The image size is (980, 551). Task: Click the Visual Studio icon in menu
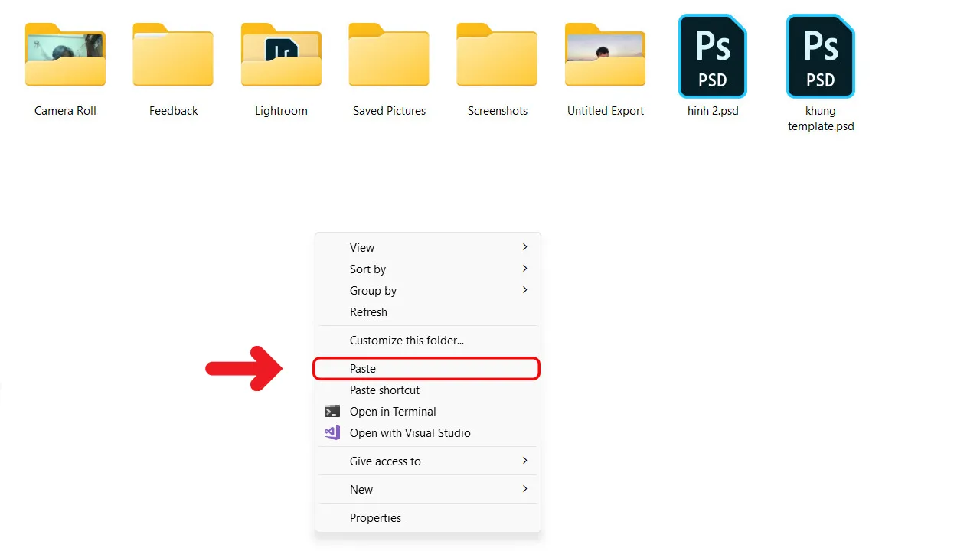pos(332,433)
